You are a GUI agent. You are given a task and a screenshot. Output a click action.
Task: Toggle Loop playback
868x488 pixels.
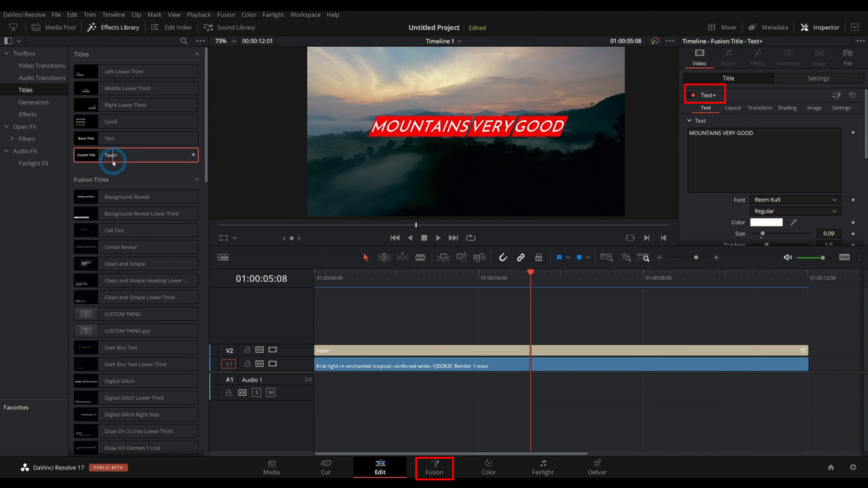tap(471, 238)
